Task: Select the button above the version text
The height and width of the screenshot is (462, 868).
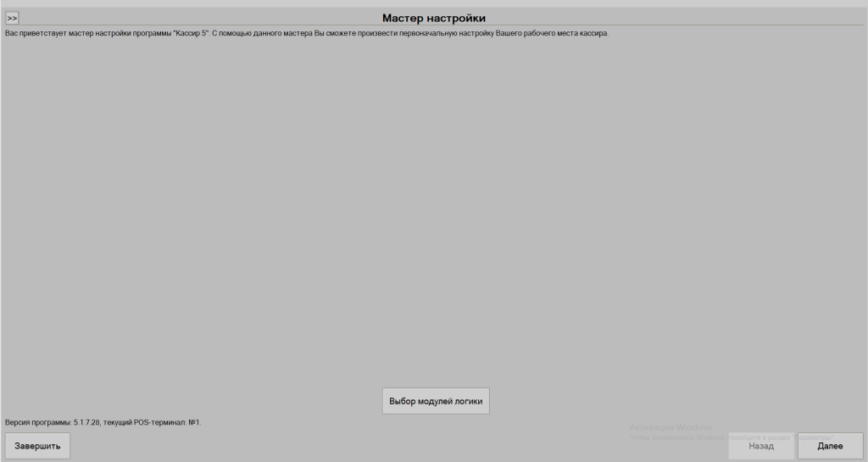Action: [x=436, y=401]
